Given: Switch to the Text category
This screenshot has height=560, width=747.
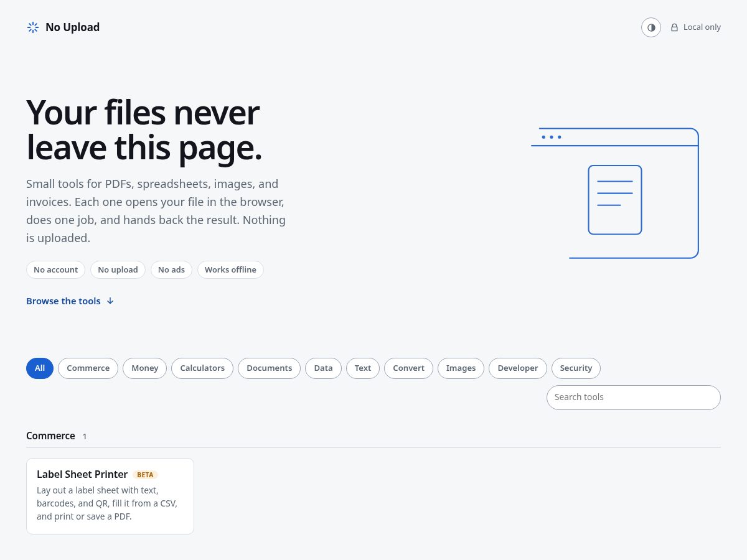Looking at the screenshot, I should (x=363, y=368).
